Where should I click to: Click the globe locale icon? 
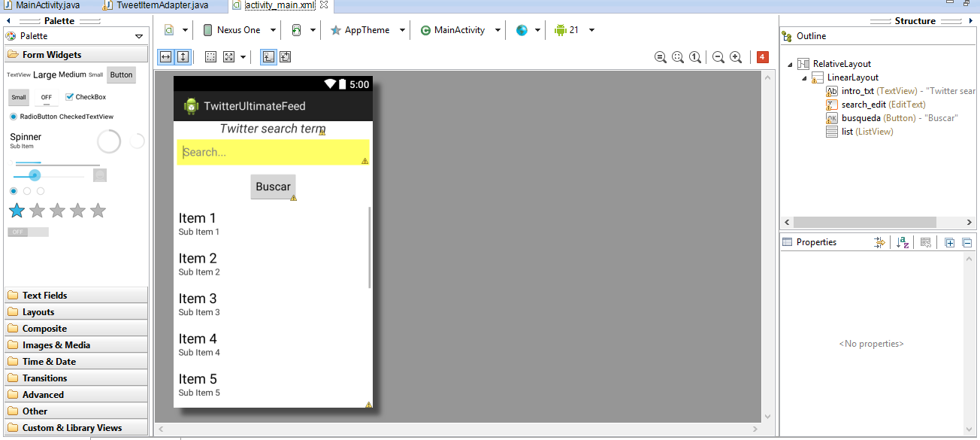(522, 30)
